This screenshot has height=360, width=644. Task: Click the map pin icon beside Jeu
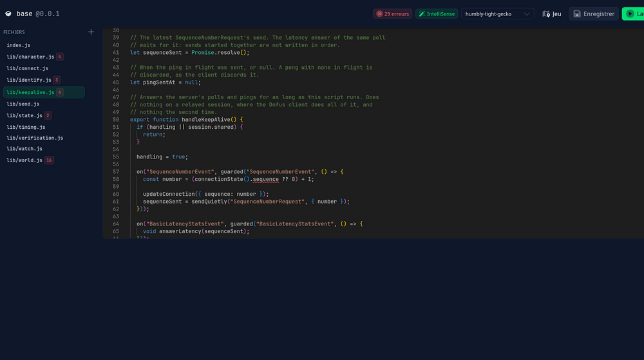click(x=546, y=14)
